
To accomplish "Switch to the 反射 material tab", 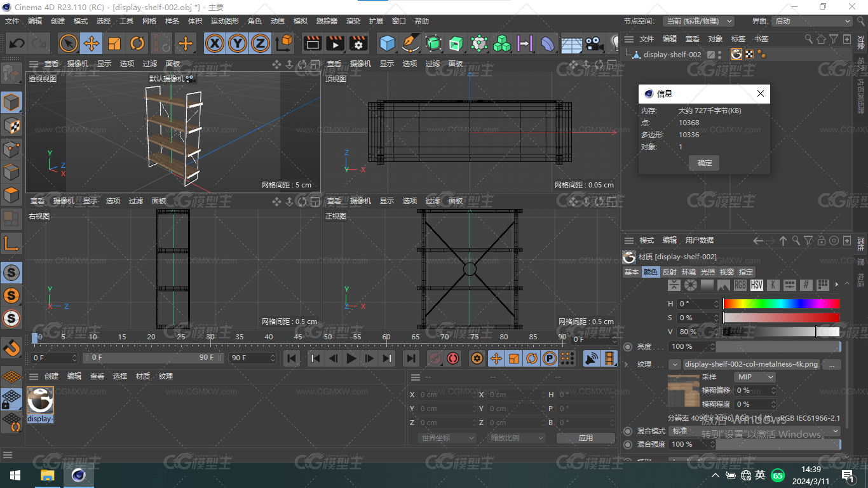I will point(670,272).
